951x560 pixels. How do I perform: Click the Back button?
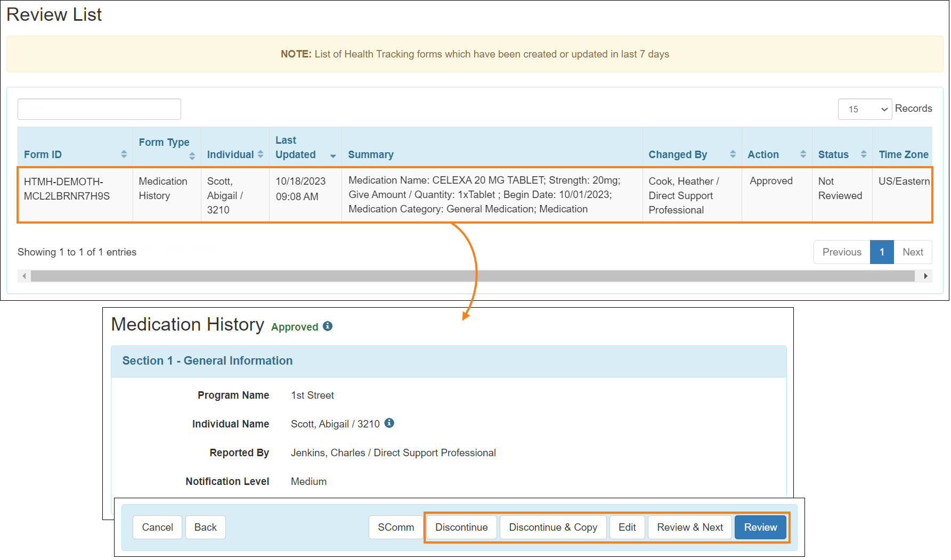(x=205, y=527)
